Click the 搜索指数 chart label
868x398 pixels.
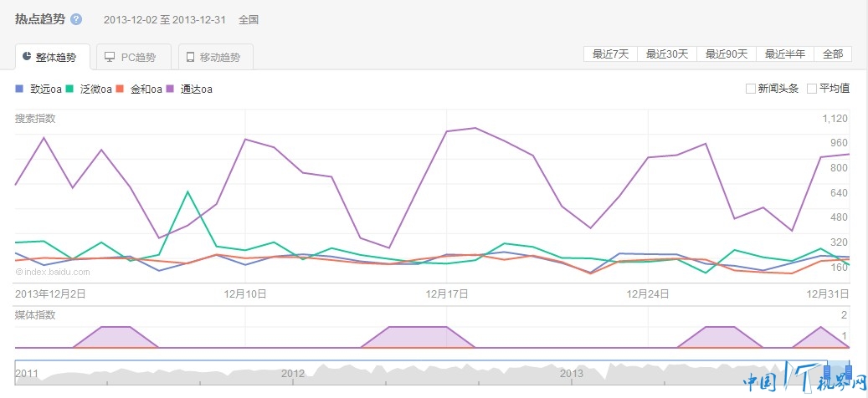tap(35, 118)
